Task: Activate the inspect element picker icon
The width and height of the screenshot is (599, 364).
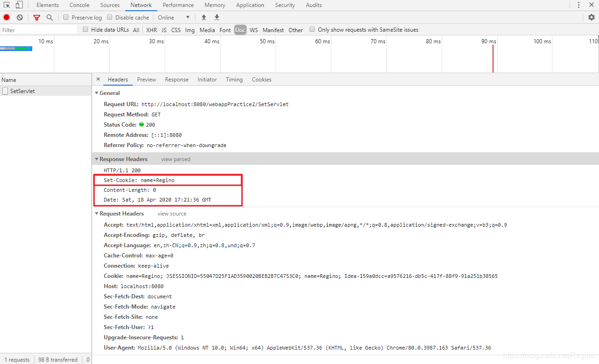Action: coord(7,5)
